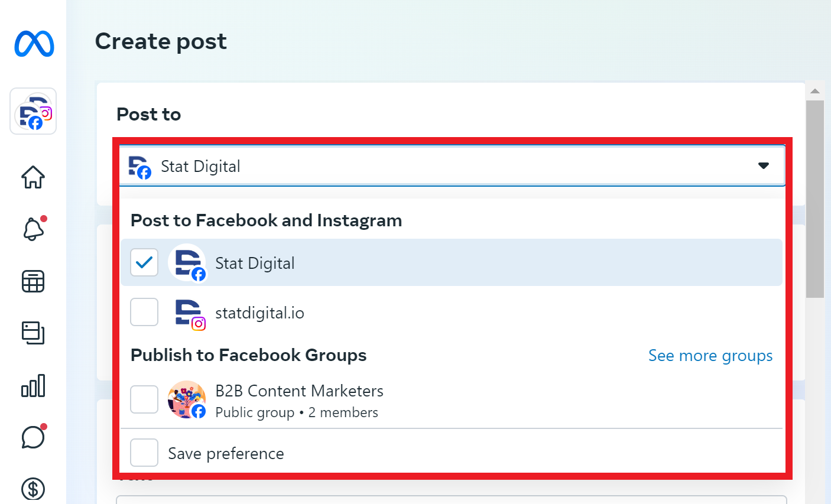The image size is (831, 504).
Task: Collapse the Post to dropdown arrow
Action: point(764,166)
